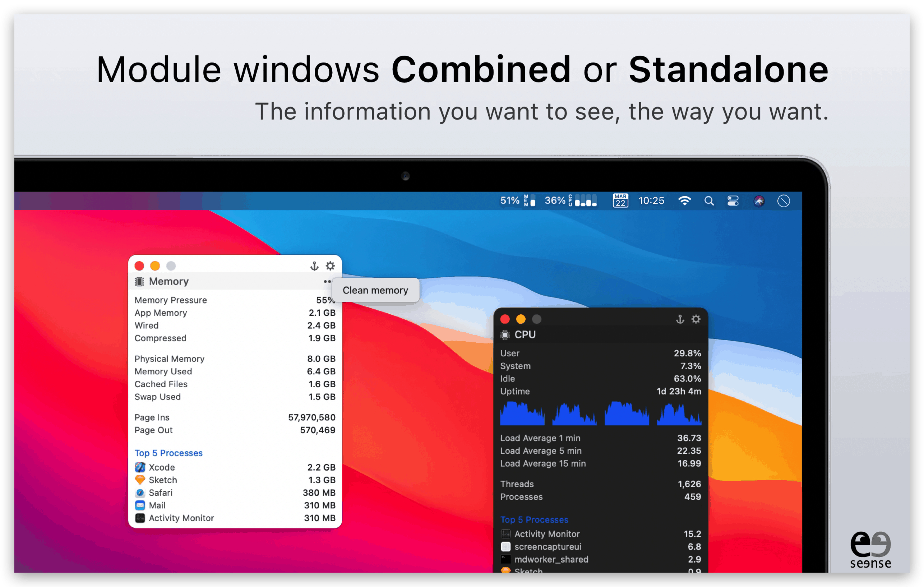Select the User 29.8% row
The image size is (924, 587).
coord(601,353)
